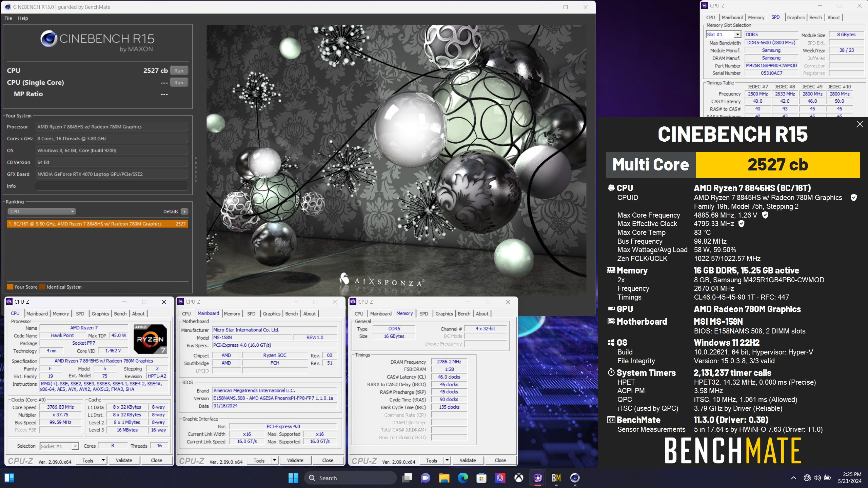868x488 pixels.
Task: Open the Chat app icon in taskbar
Action: point(426,478)
